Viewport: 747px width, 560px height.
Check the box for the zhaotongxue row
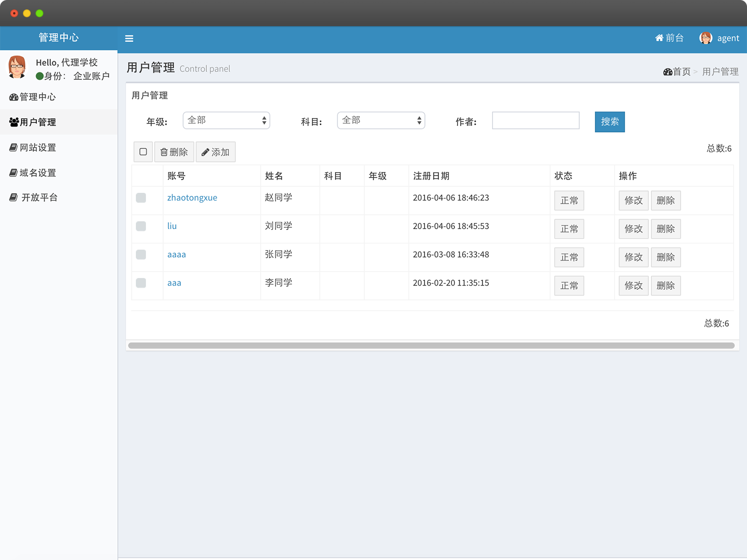point(141,198)
